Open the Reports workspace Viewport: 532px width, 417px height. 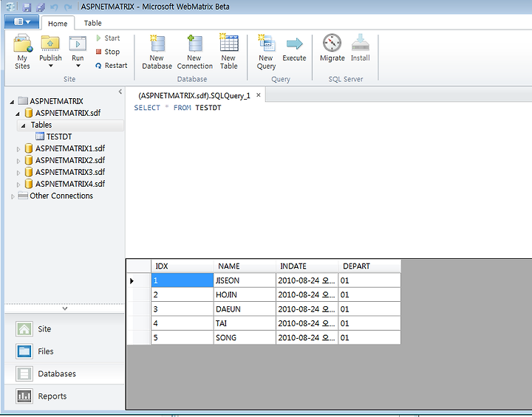[x=64, y=396]
